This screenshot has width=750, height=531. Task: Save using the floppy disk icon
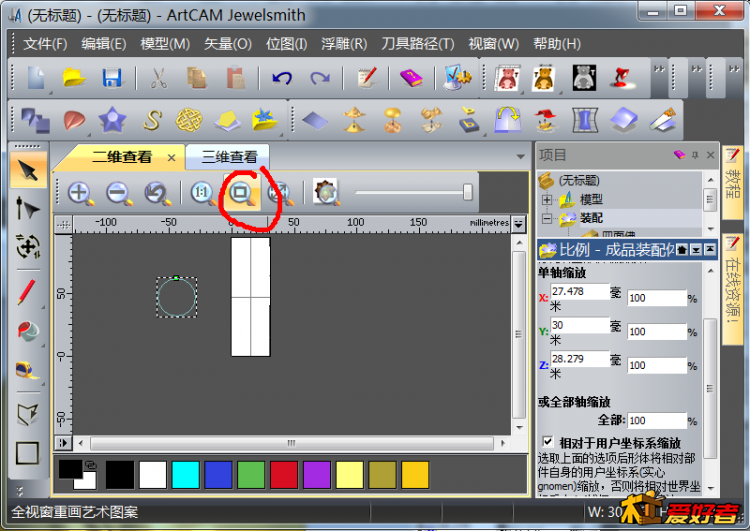(112, 78)
